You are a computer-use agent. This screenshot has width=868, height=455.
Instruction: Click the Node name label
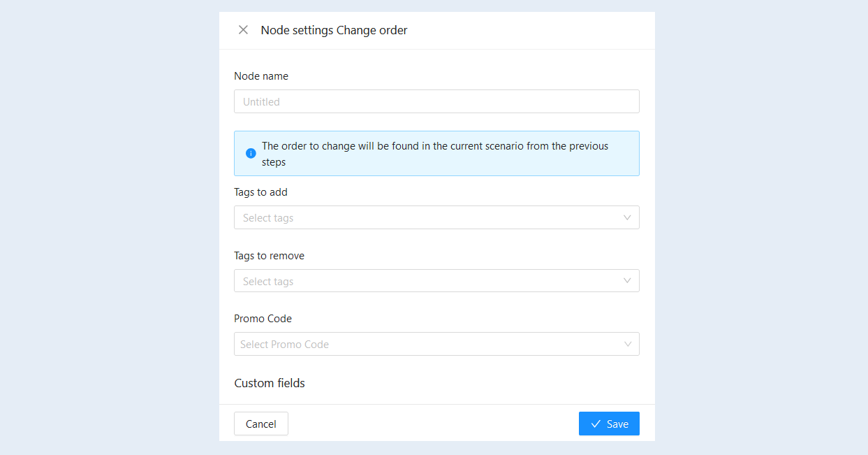pyautogui.click(x=261, y=76)
